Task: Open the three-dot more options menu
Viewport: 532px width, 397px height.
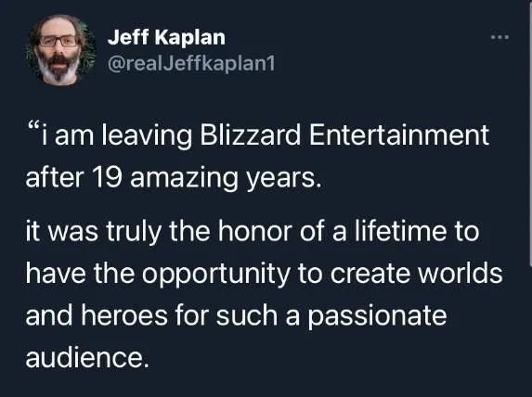Action: (x=500, y=36)
